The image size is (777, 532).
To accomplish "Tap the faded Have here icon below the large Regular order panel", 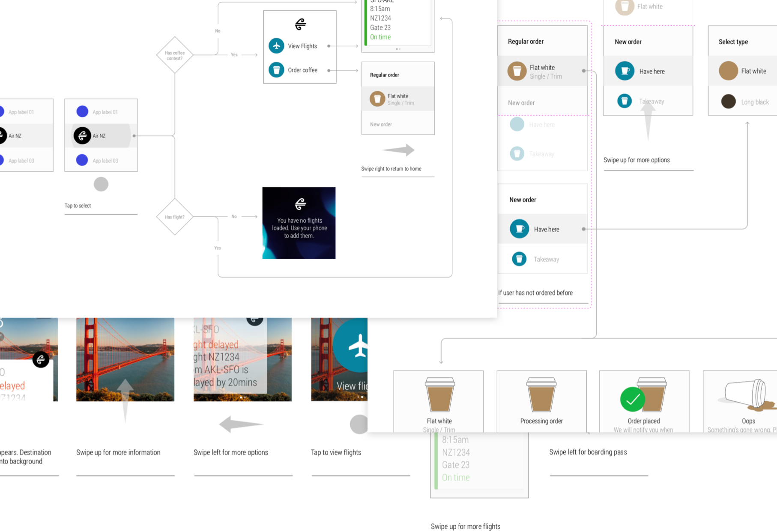I will tap(517, 124).
